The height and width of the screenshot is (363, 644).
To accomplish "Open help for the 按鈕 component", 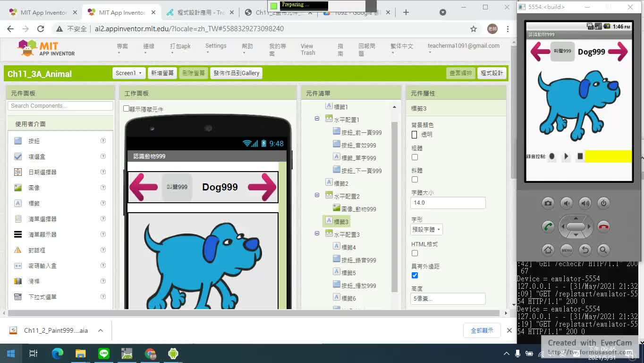I will coord(103,141).
